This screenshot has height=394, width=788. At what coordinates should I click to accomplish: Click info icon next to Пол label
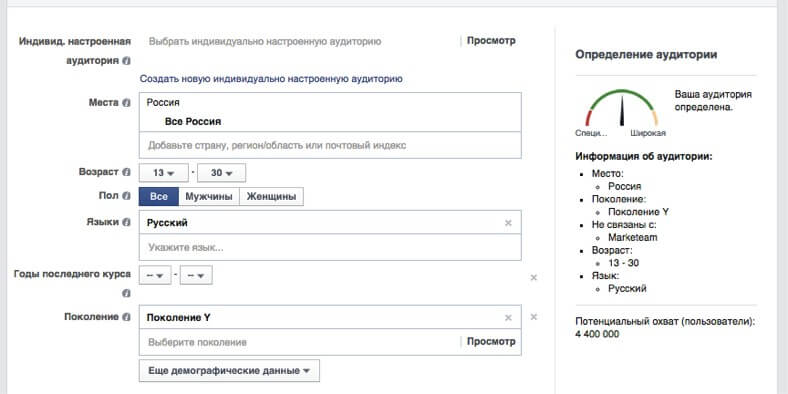tap(126, 196)
